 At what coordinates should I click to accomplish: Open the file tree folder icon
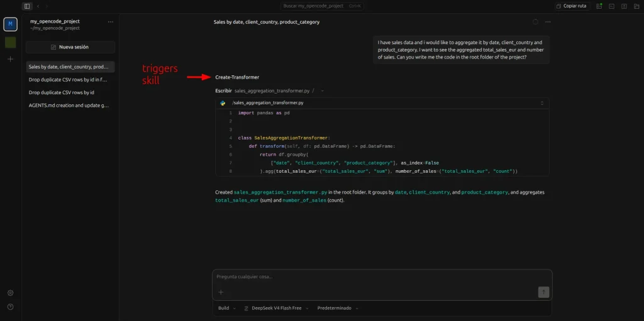point(636,6)
